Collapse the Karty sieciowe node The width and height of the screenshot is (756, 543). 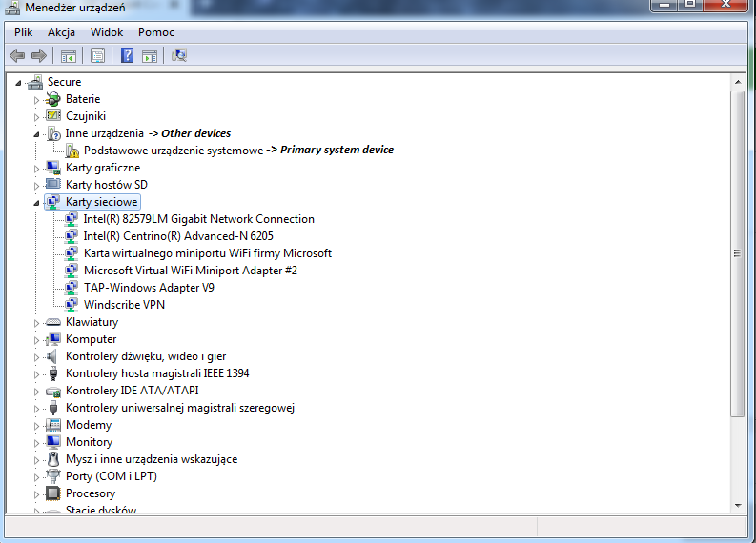(x=36, y=203)
